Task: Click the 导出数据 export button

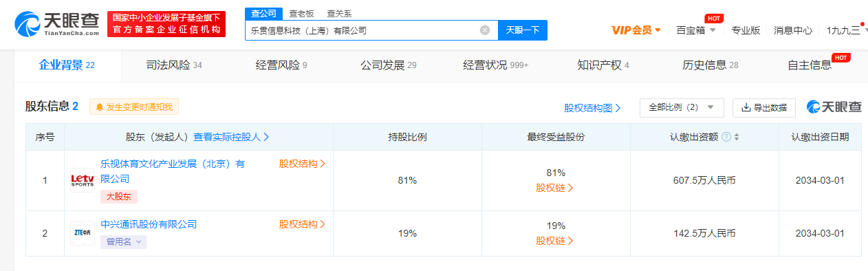Action: (x=764, y=107)
